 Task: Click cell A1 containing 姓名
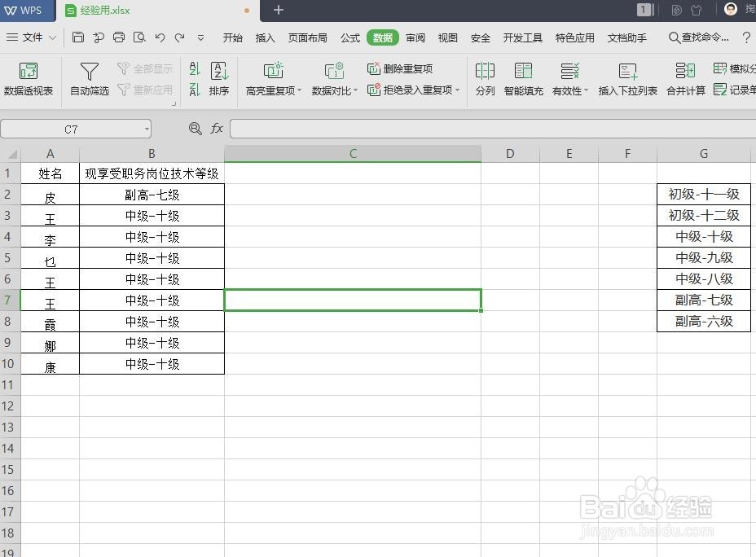coord(51,173)
